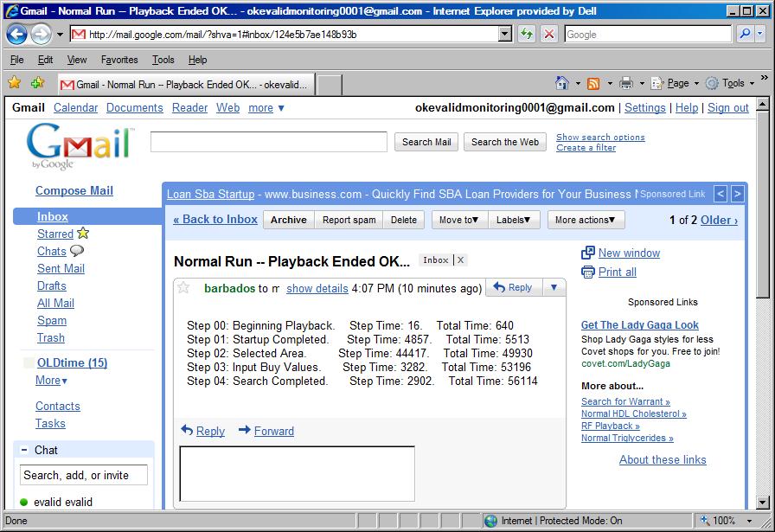775x532 pixels.
Task: Open the Help menu in menu bar
Action: click(x=198, y=60)
